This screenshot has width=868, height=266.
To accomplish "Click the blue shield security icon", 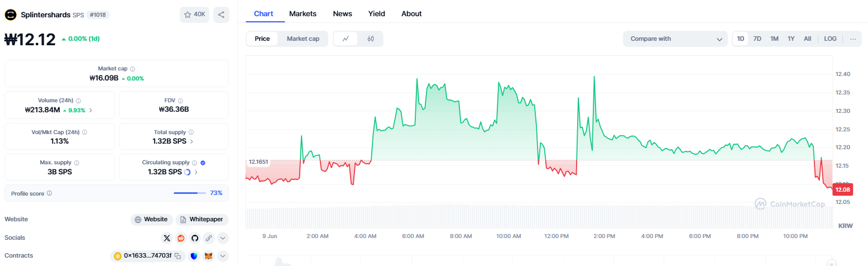I will pos(194,256).
